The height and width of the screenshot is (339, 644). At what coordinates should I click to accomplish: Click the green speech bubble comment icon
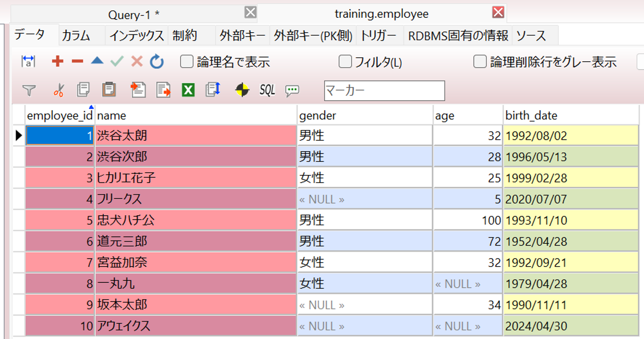click(292, 90)
